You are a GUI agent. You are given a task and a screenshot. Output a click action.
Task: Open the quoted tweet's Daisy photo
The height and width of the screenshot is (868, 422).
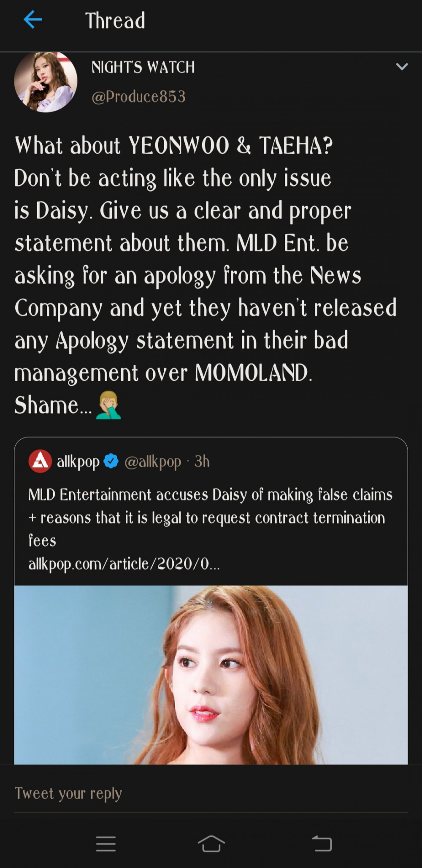[x=211, y=675]
